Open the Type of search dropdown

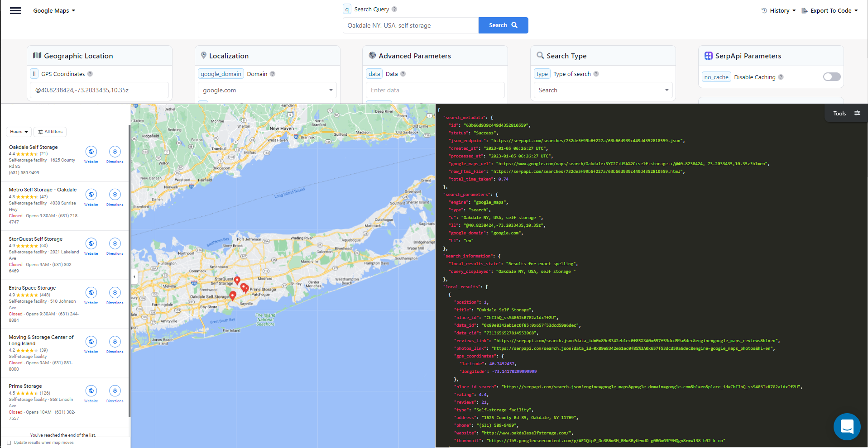602,90
